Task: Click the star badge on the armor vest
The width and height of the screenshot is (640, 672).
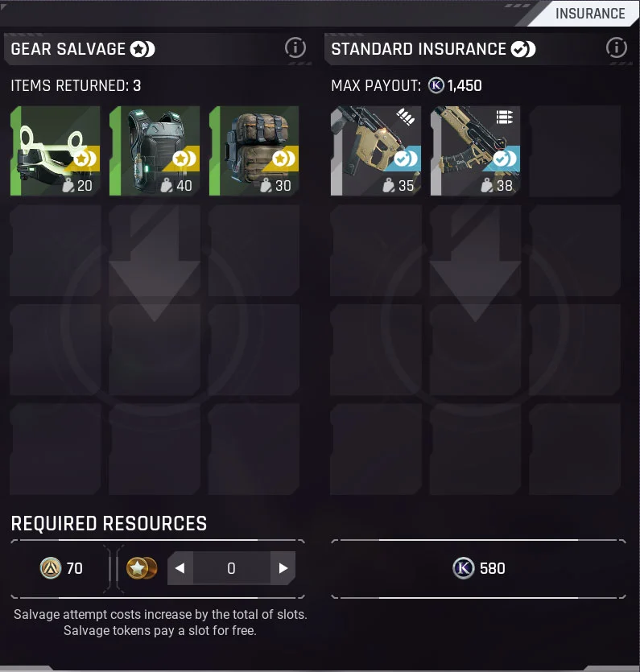Action: (184, 159)
